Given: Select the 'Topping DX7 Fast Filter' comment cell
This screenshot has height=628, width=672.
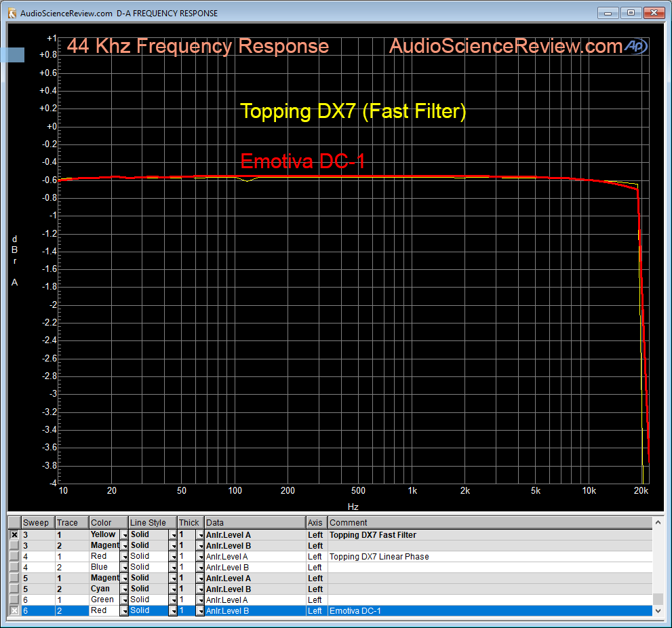Looking at the screenshot, I should tap(490, 535).
